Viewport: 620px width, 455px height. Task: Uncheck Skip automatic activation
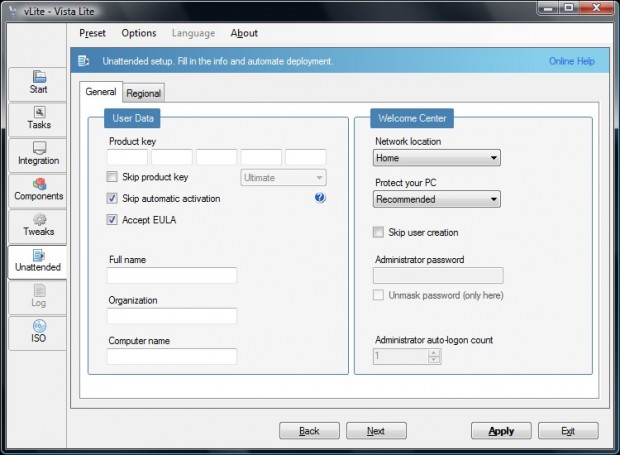(112, 198)
